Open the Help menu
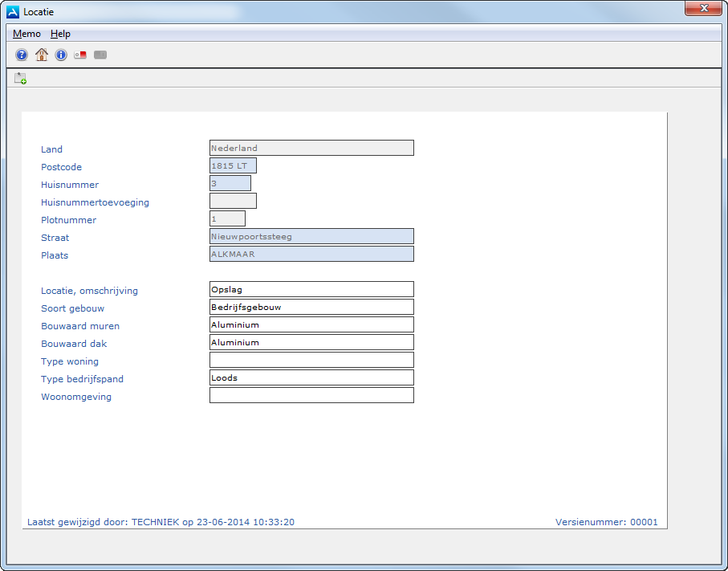This screenshot has height=571, width=728. click(x=60, y=34)
